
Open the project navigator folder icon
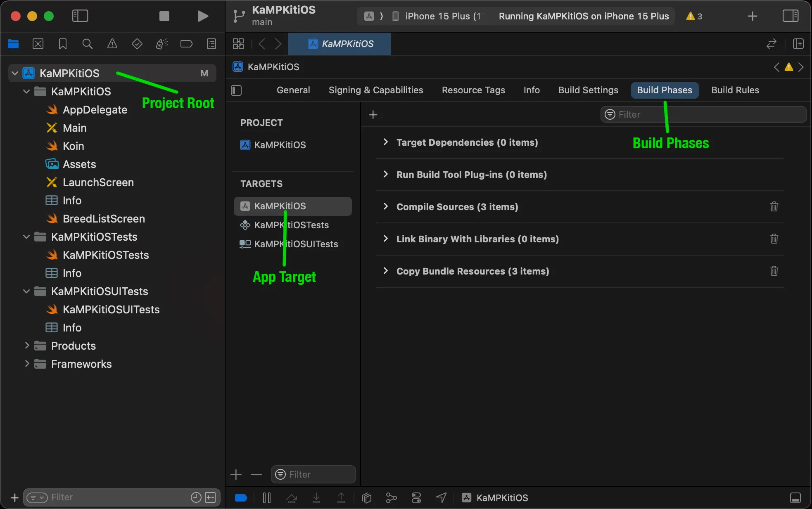point(13,44)
